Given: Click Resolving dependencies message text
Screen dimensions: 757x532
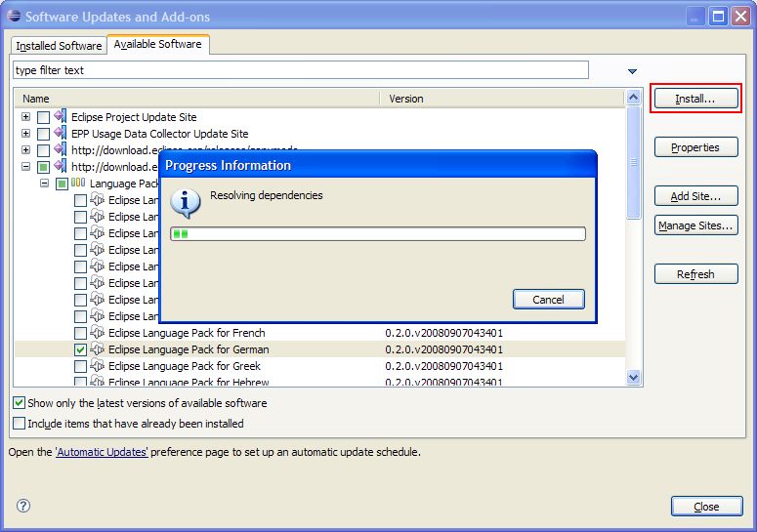Looking at the screenshot, I should coord(267,195).
